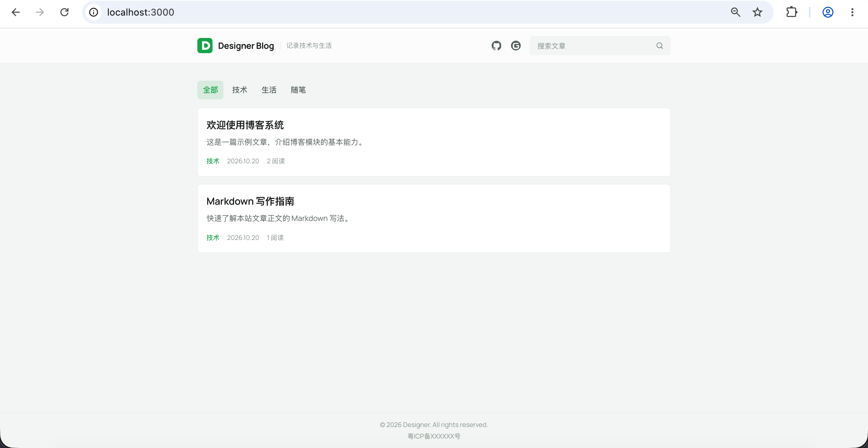Click date 2026.10.20 on Markdown 写作指南 card
Viewport: 868px width, 448px height.
[x=243, y=238]
